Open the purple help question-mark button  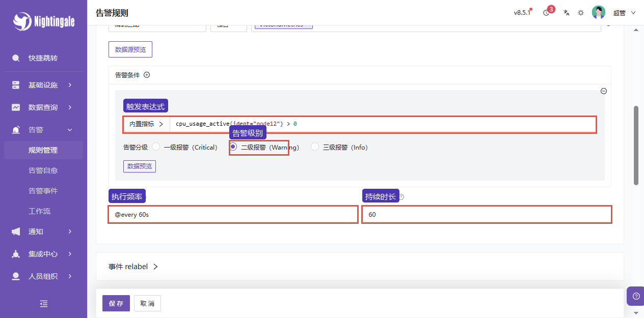coord(636,296)
